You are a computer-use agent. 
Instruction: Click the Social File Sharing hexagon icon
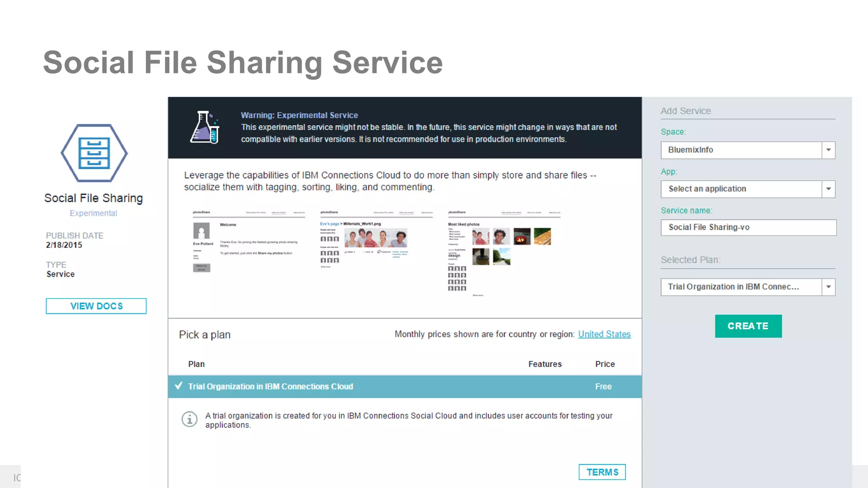click(94, 153)
